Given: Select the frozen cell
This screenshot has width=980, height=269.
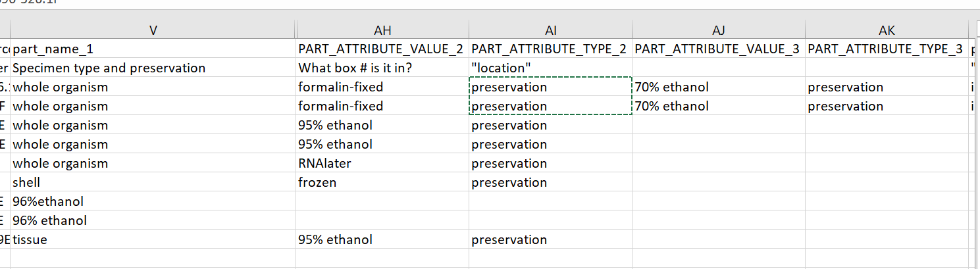Looking at the screenshot, I should (382, 182).
